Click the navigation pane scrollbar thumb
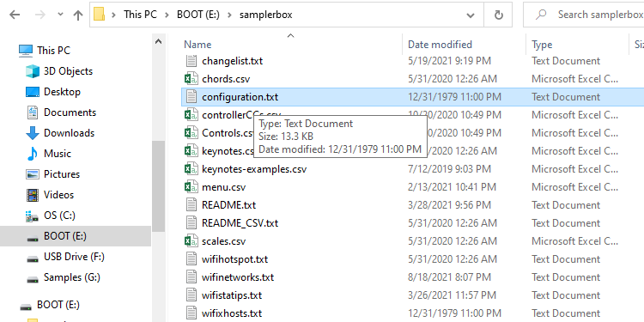Screen dimensions: 644x322 coord(158,187)
